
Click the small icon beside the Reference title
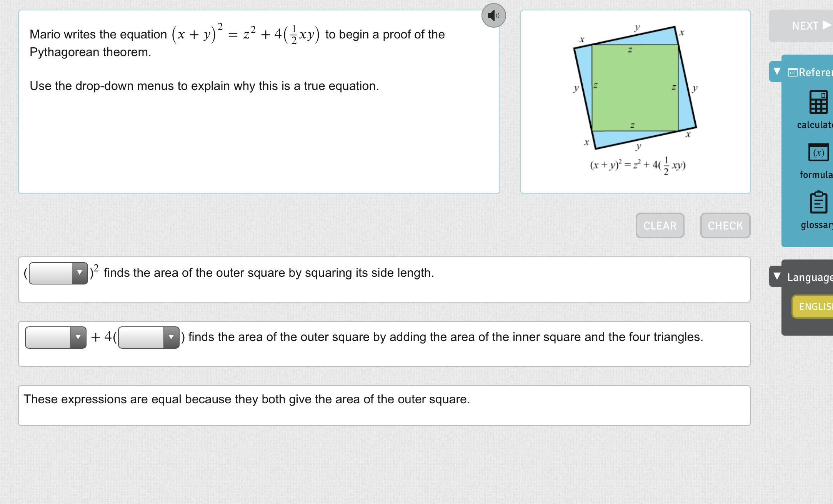click(792, 72)
